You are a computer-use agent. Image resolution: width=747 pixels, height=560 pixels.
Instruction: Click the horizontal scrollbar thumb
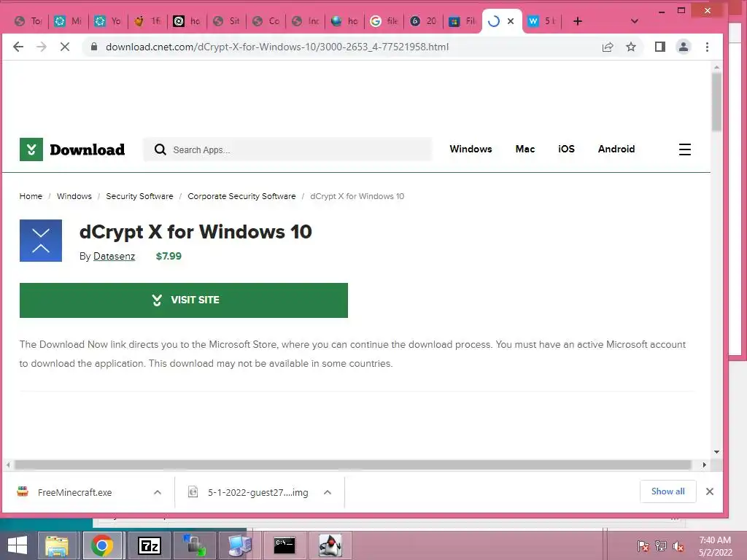pyautogui.click(x=352, y=464)
